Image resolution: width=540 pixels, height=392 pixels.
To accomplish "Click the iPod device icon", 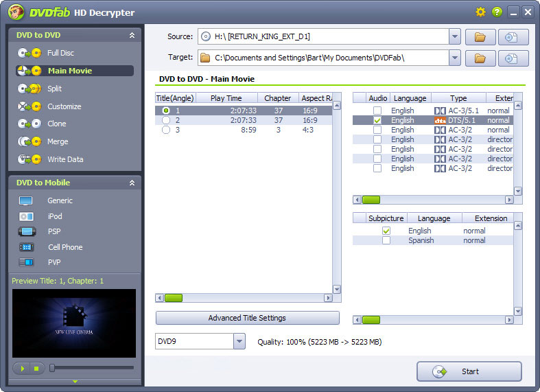I will coord(26,216).
